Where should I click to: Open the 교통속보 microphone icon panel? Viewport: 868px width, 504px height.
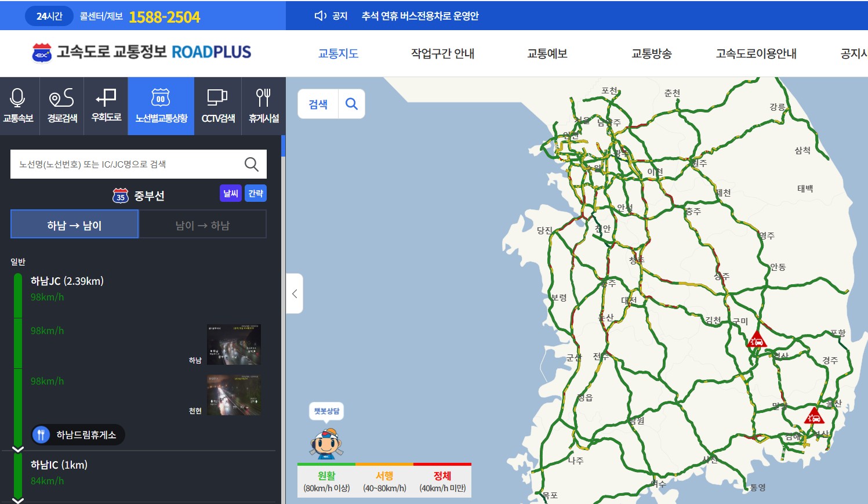[18, 106]
